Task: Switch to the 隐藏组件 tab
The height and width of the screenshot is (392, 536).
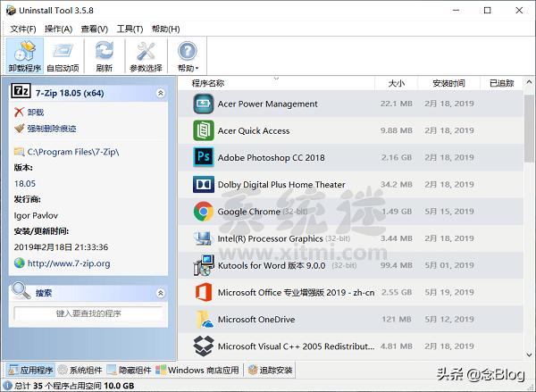Action: (129, 371)
